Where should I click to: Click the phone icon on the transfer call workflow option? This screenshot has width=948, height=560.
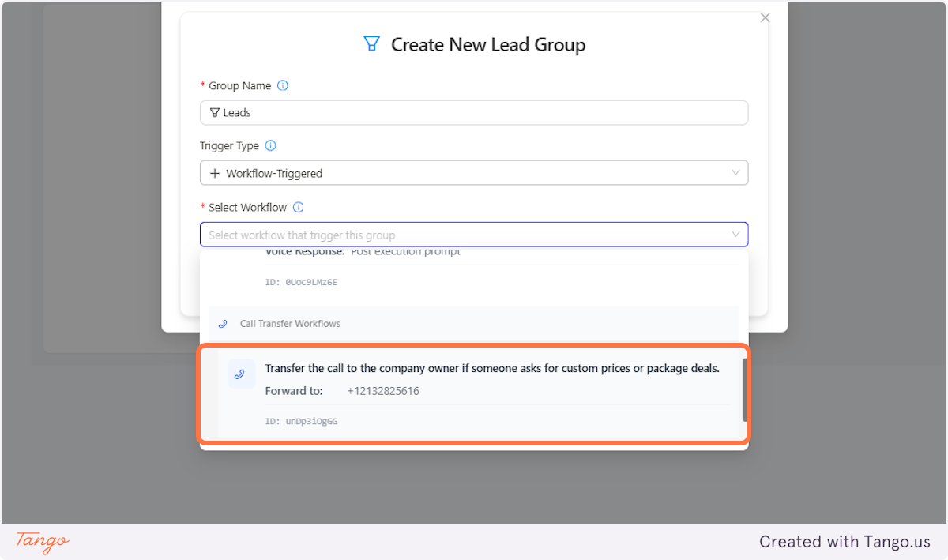[241, 374]
